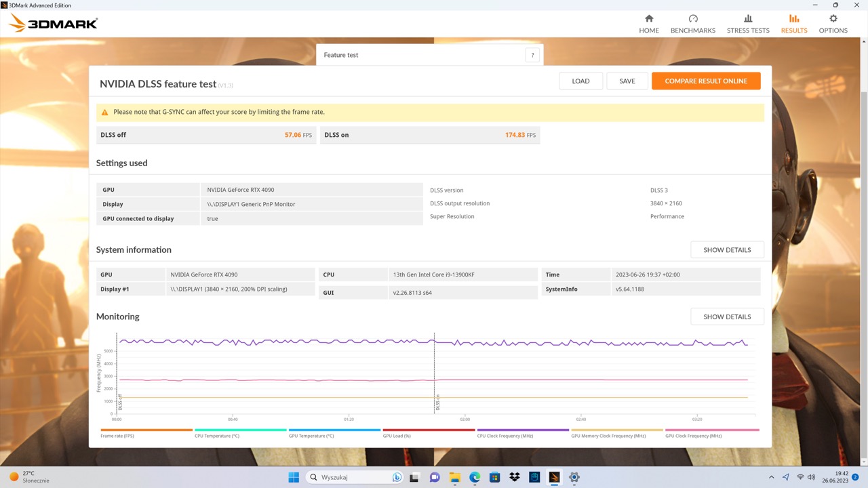The height and width of the screenshot is (488, 868).
Task: Click the 3DMark logo in the header
Action: point(53,24)
